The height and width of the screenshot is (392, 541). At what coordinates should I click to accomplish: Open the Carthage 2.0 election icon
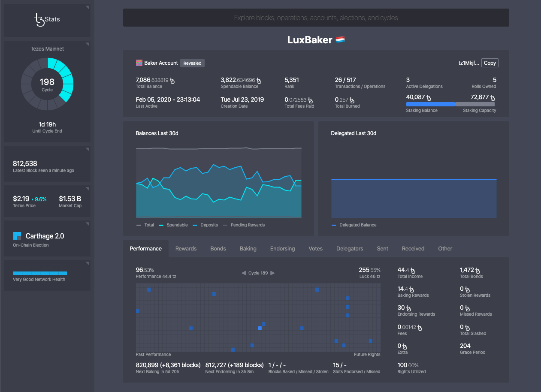tap(17, 235)
